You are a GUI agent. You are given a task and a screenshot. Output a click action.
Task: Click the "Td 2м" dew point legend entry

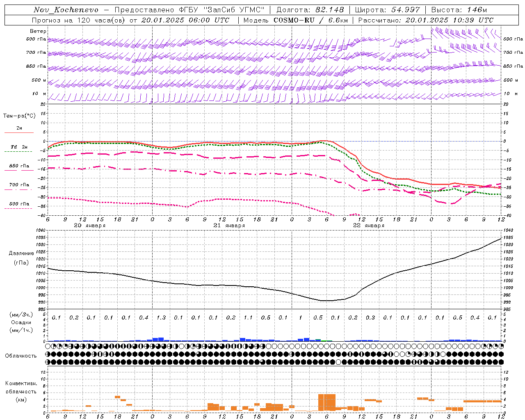[19, 147]
